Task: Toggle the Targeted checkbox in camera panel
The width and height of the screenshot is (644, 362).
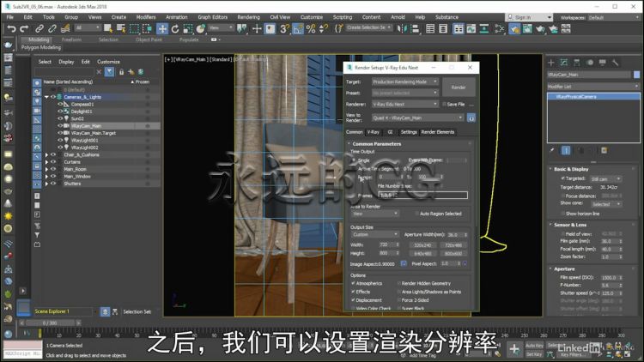Action: coord(562,178)
